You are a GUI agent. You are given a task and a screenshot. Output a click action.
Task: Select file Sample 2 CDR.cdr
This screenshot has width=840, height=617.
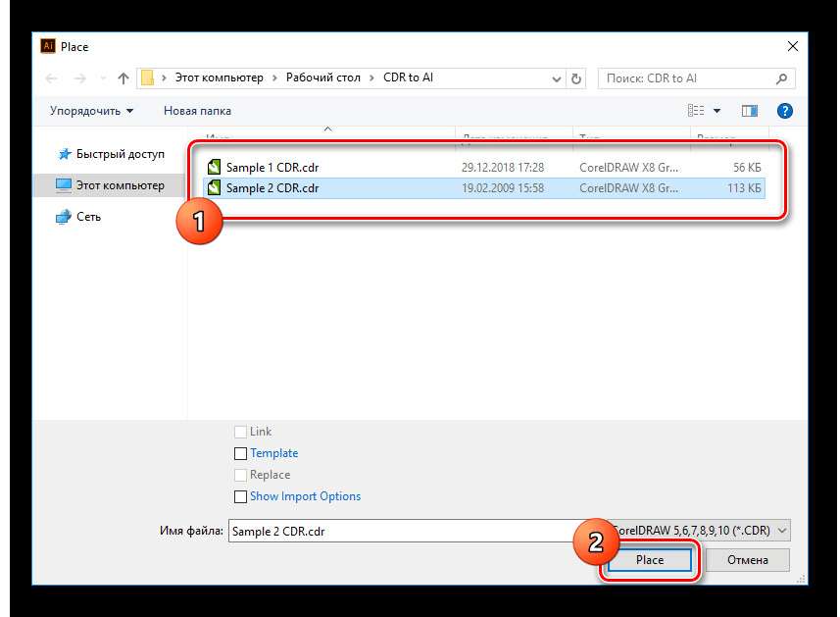point(485,188)
